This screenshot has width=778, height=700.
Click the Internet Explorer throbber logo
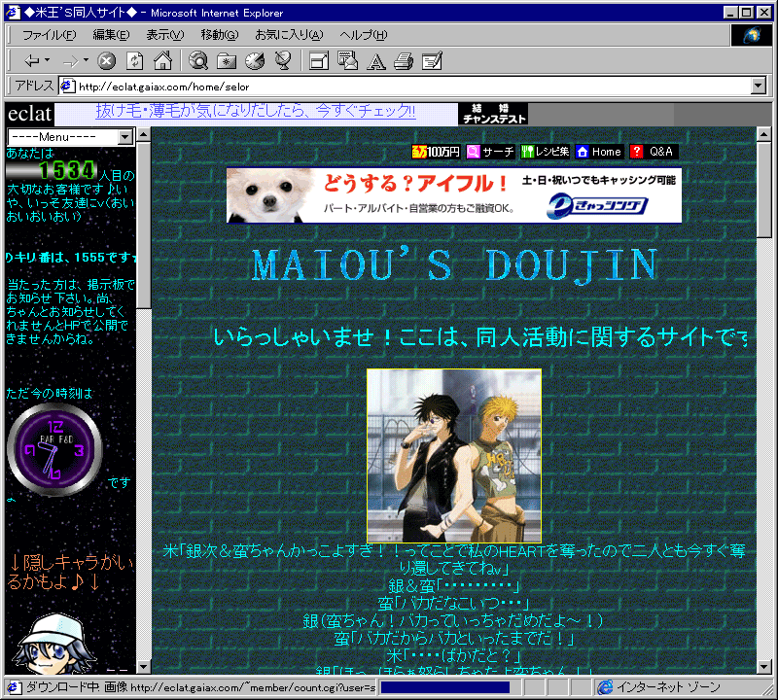coord(751,35)
